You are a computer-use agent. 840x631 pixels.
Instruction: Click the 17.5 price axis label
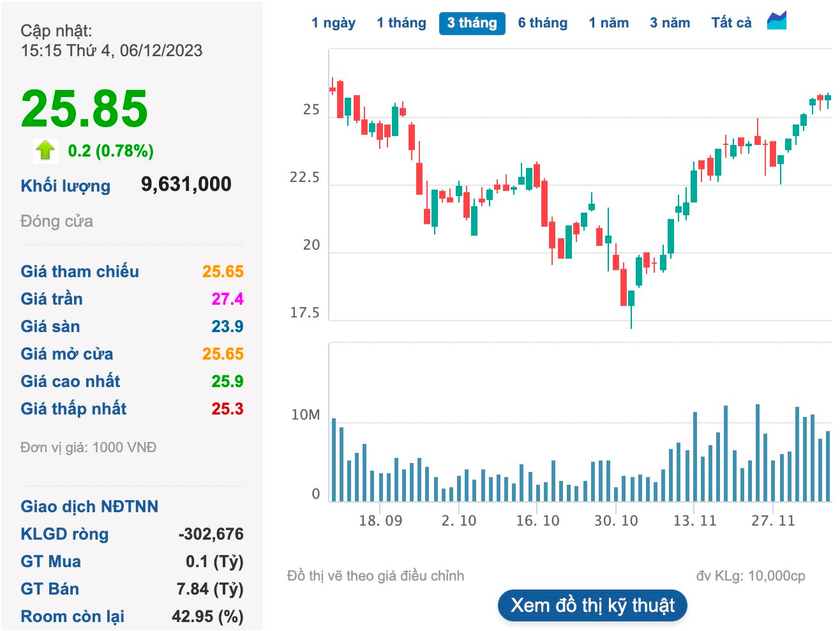pyautogui.click(x=304, y=312)
